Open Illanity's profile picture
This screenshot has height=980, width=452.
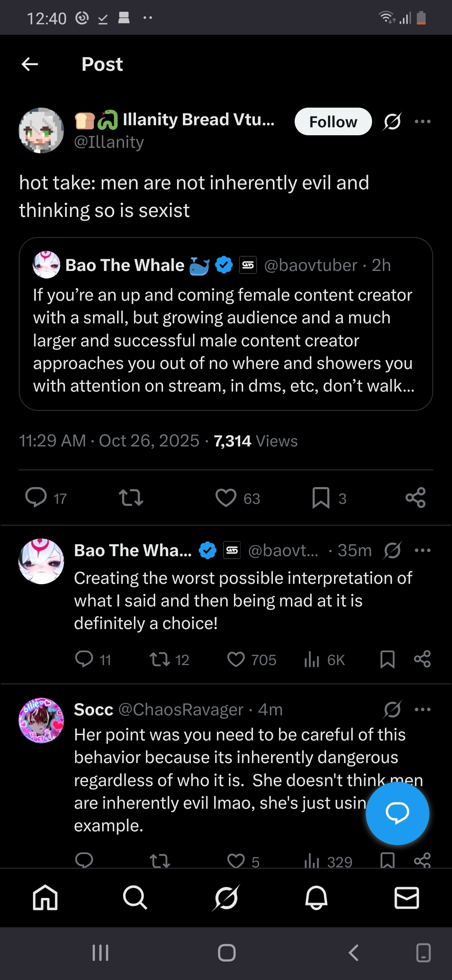[41, 131]
